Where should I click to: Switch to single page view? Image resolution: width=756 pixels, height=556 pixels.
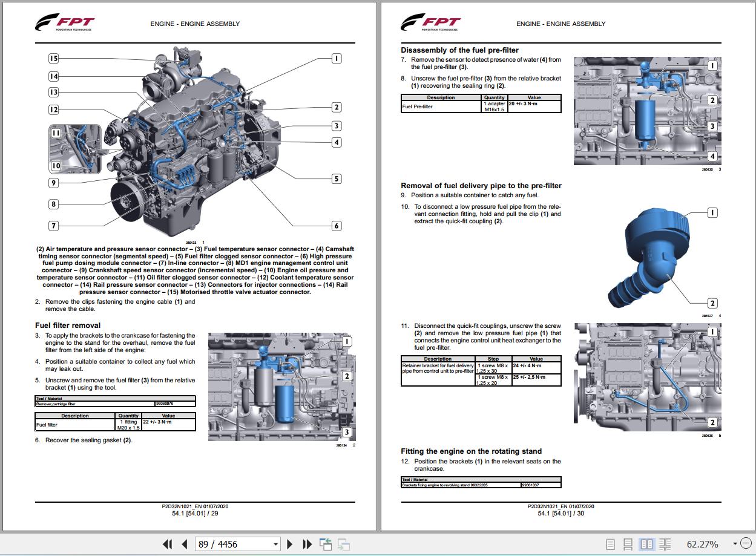click(610, 545)
